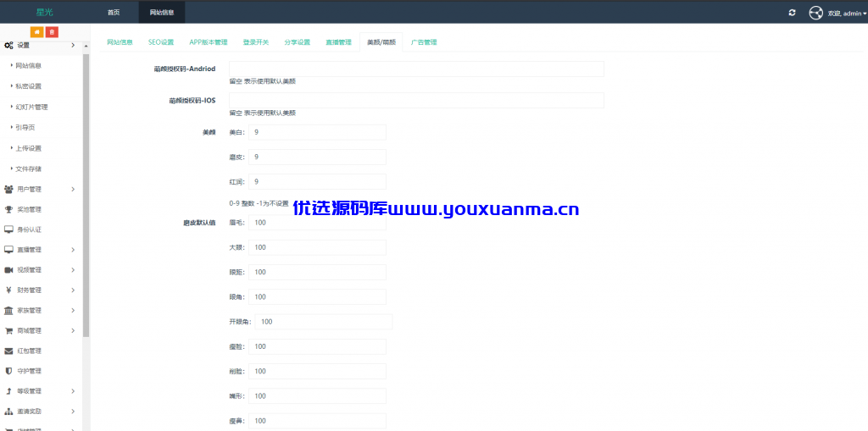Expand the 等级管理 chevron
Screen dimensions: 868x431
click(x=73, y=391)
